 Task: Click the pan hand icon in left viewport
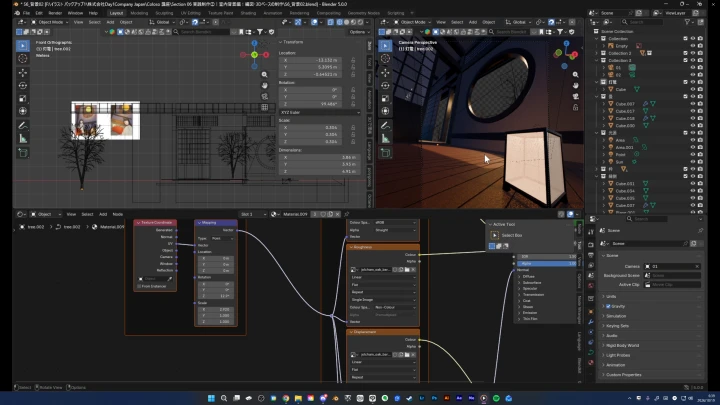264,85
